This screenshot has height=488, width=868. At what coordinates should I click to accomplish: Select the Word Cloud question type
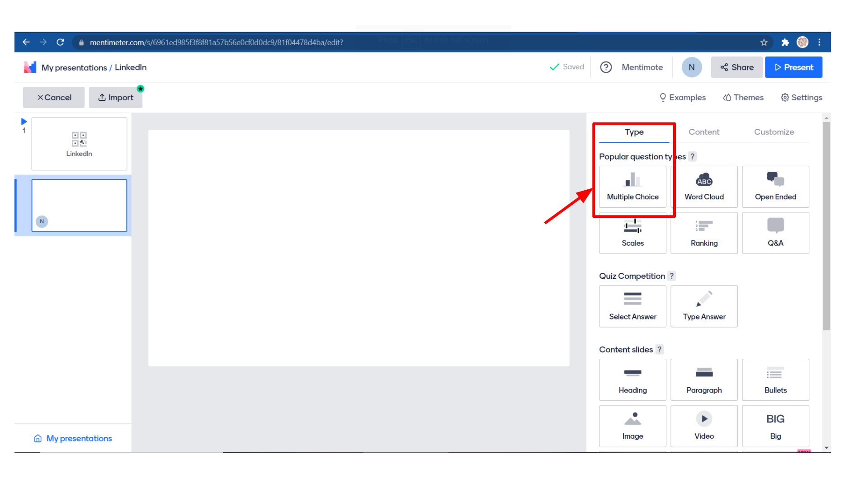704,187
